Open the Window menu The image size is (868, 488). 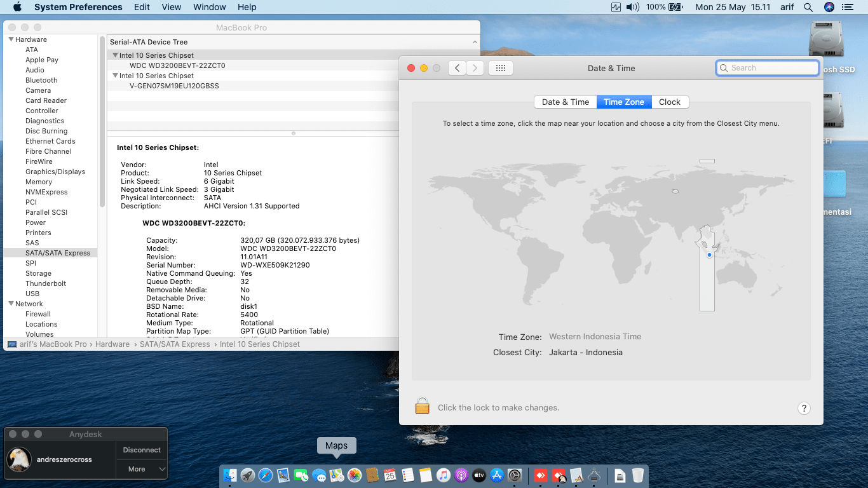click(x=209, y=7)
